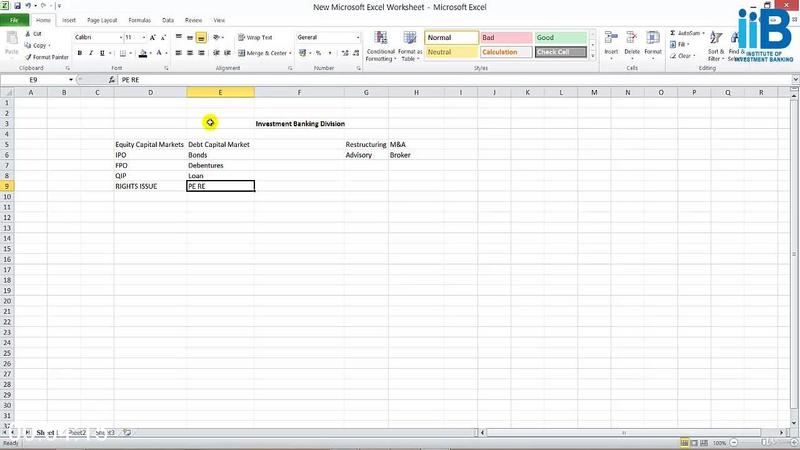Decrease the cell indent
Viewport: 800px width, 450px height.
coord(216,53)
